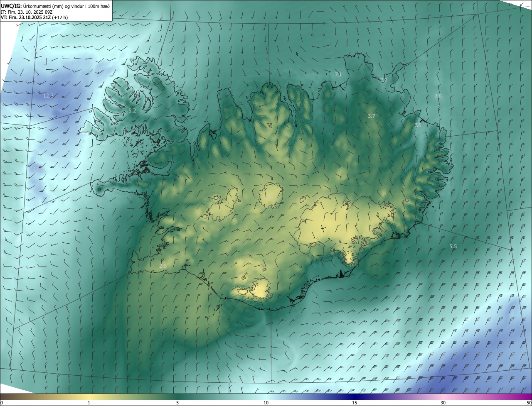Screen dimensions: 532x406
Task: Click the map title 'Úrkomumætti (mm) og vindur'
Action: coord(49,6)
